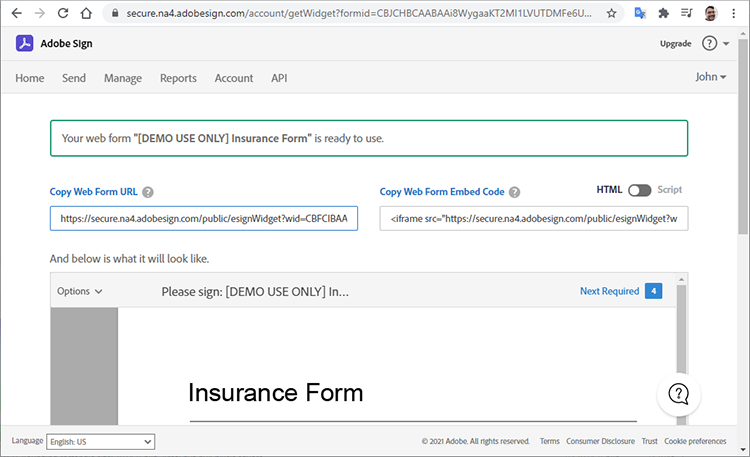Click the browser forward arrow
Image resolution: width=750 pixels, height=457 pixels.
coord(40,13)
